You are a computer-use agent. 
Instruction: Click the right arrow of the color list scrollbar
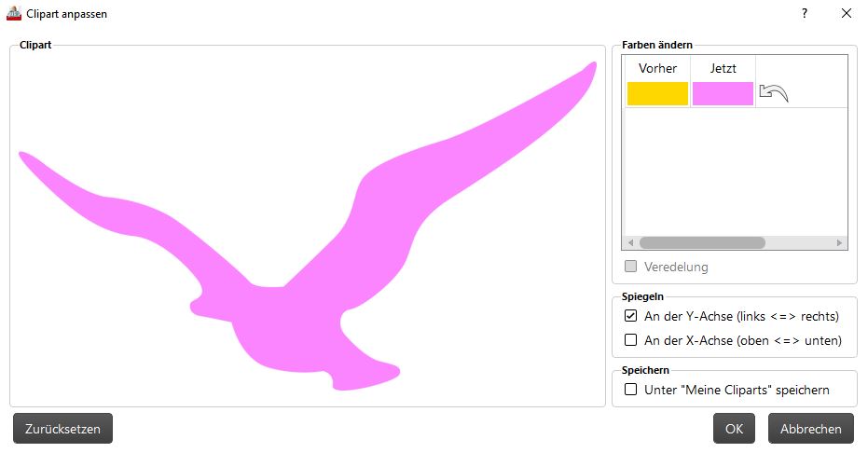839,243
